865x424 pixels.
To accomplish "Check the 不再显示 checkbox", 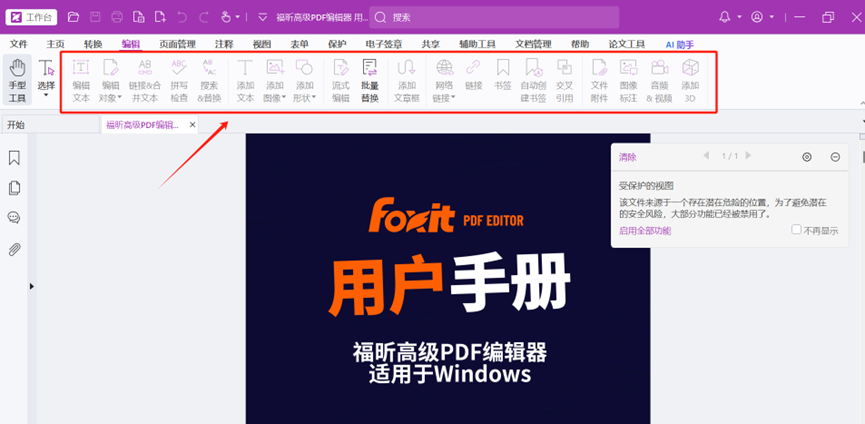I will (796, 229).
